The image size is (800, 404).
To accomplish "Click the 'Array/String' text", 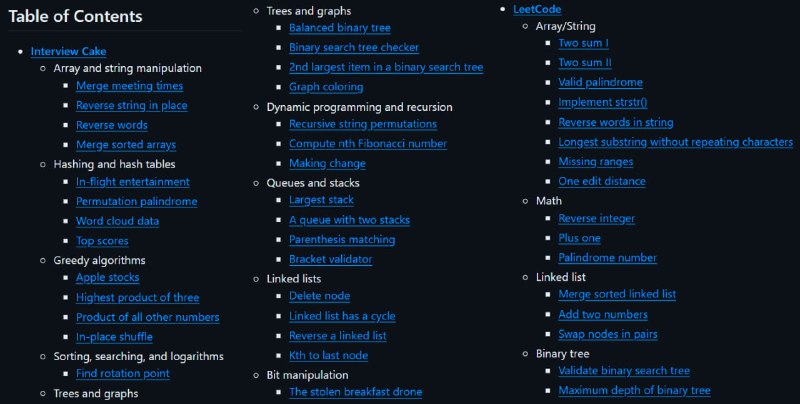I will tap(566, 27).
